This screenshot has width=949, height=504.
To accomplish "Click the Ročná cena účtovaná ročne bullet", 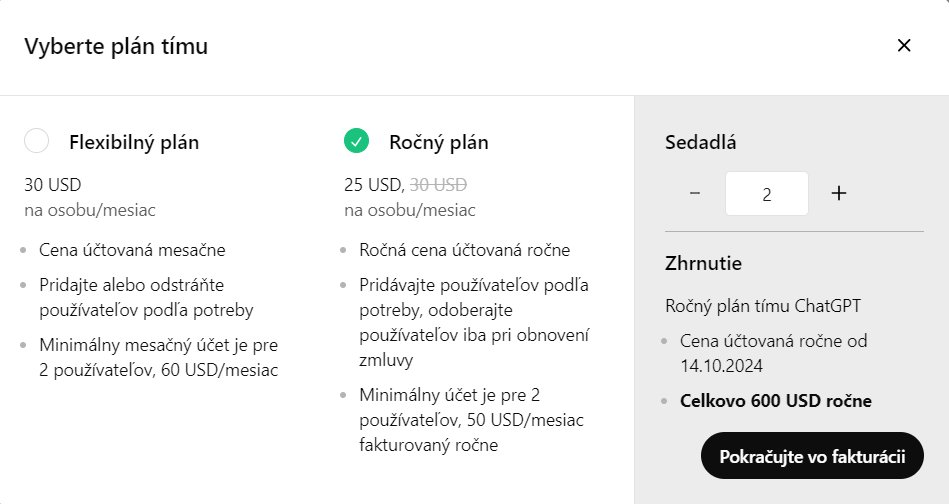I will click(465, 250).
